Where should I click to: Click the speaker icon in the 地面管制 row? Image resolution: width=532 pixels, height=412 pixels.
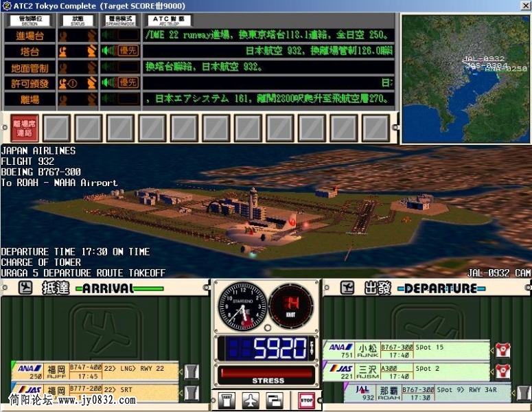coord(108,67)
